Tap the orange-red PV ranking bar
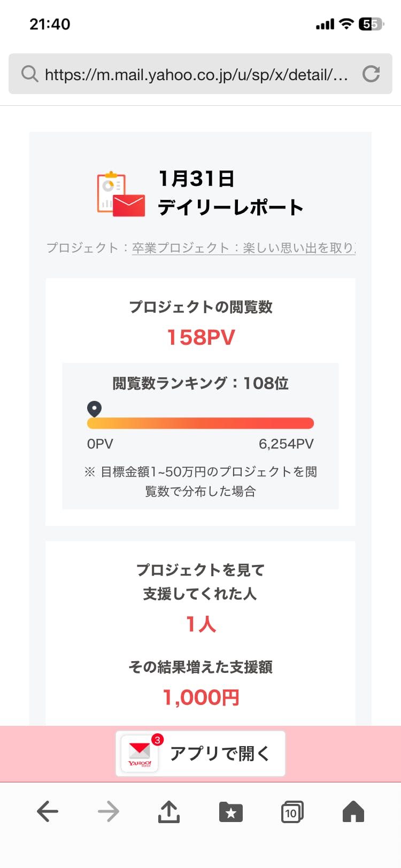Image resolution: width=401 pixels, height=868 pixels. [200, 423]
